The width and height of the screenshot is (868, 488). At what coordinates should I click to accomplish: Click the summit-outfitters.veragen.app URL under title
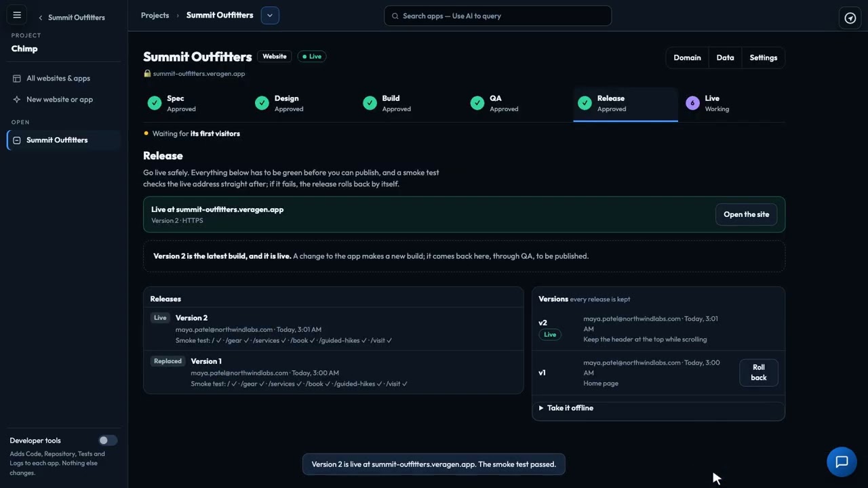pos(199,74)
